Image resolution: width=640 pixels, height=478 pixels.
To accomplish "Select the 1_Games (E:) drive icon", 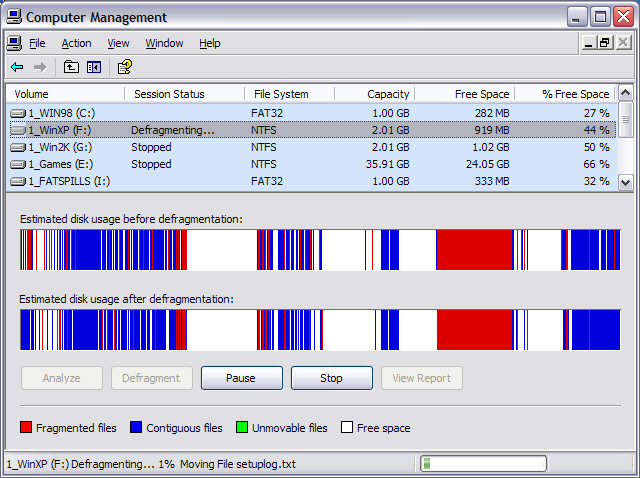I will (x=18, y=164).
